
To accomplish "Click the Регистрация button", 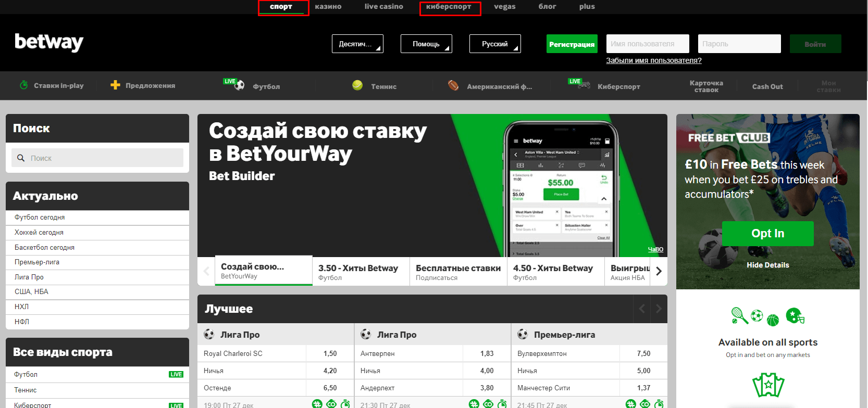I will pyautogui.click(x=572, y=44).
